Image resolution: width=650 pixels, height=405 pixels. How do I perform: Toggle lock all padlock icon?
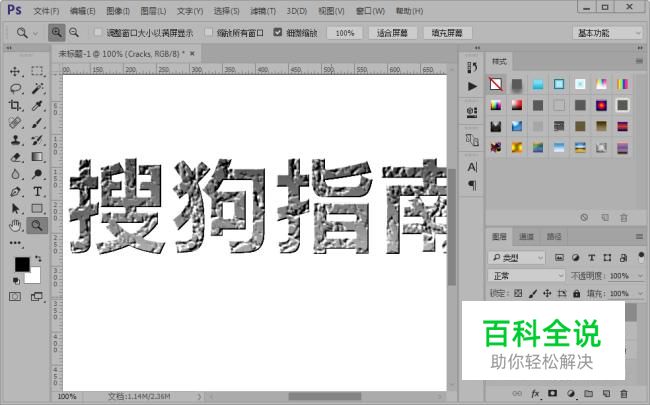[x=576, y=293]
